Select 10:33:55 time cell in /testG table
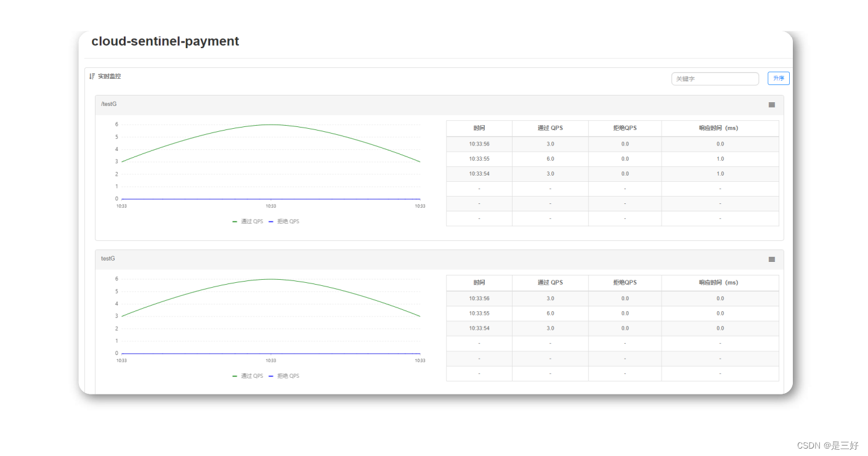 click(x=479, y=159)
